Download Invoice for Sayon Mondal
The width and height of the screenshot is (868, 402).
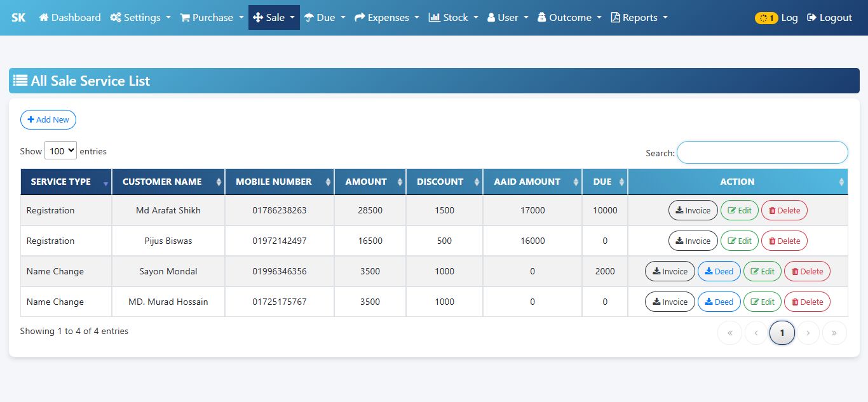click(x=670, y=271)
